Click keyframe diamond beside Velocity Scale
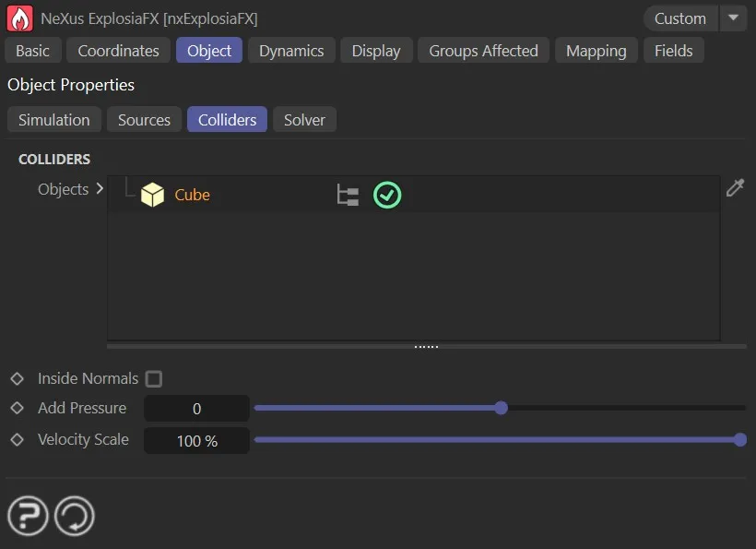 click(x=17, y=440)
